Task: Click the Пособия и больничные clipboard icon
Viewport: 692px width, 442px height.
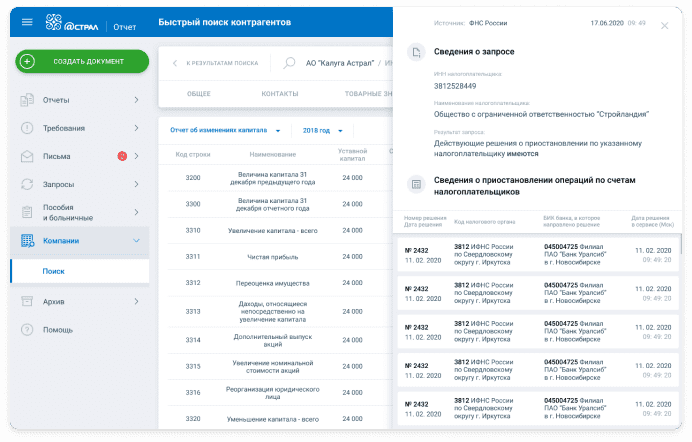Action: (27, 212)
